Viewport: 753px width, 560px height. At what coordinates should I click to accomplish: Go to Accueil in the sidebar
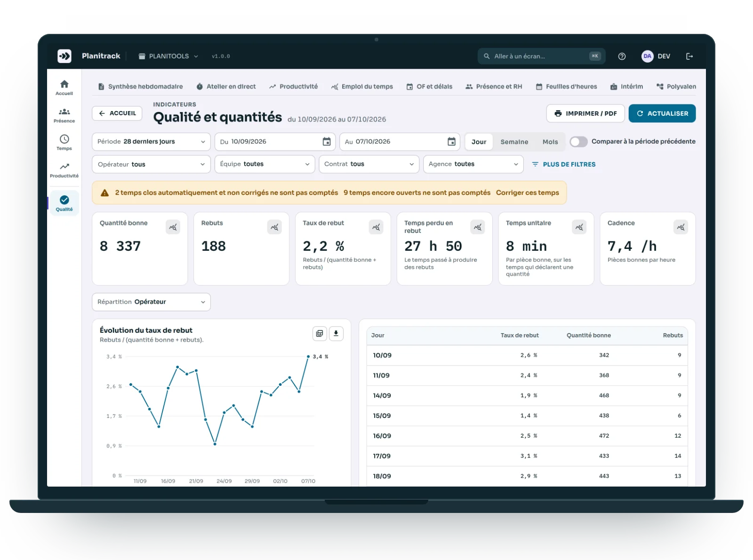[64, 88]
